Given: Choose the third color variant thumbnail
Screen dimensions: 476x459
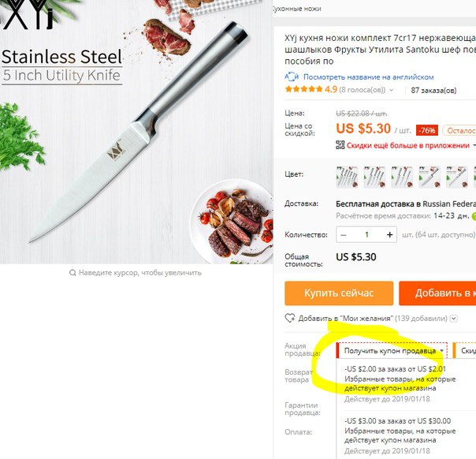Looking at the screenshot, I should pyautogui.click(x=402, y=177).
